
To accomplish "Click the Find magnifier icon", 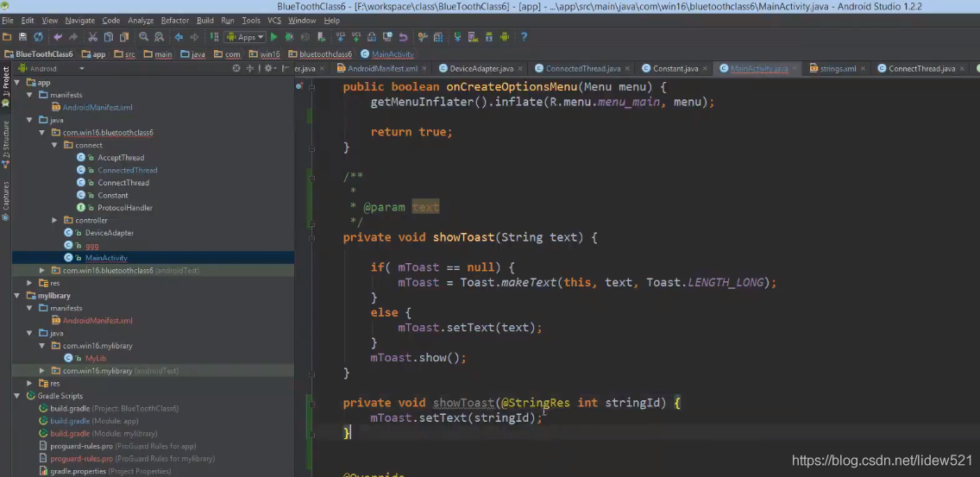I will [144, 37].
